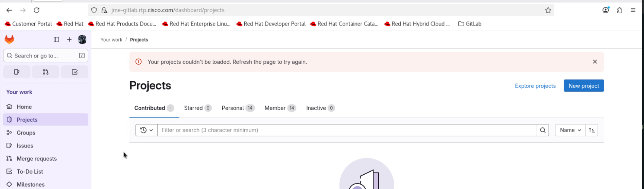Click the magnifier search button
The image size is (644, 189).
543,130
